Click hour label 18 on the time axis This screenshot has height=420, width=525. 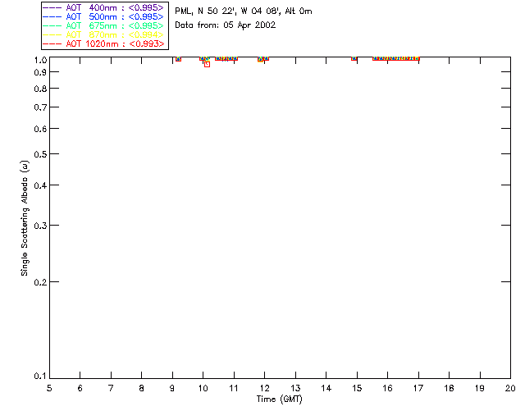point(449,388)
